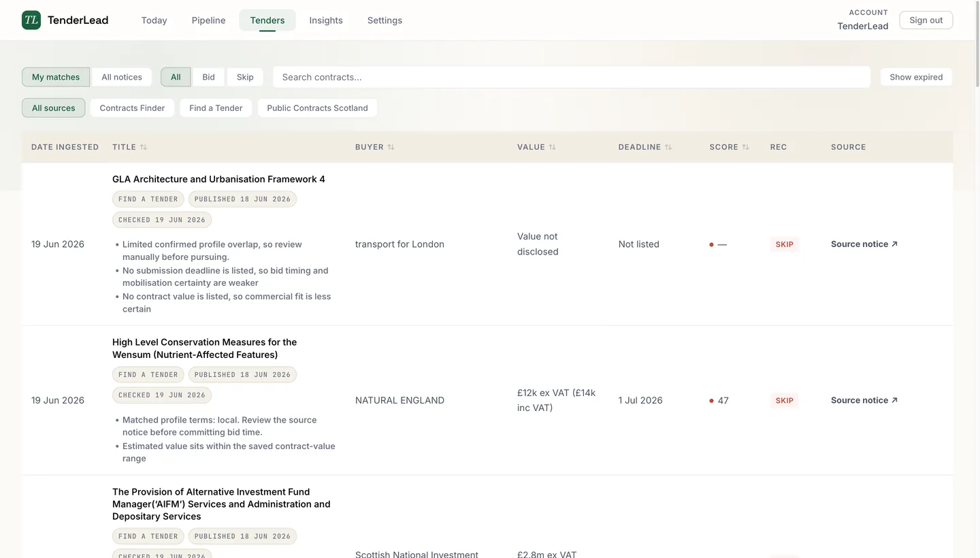Focus the Search contracts input field

pyautogui.click(x=572, y=77)
